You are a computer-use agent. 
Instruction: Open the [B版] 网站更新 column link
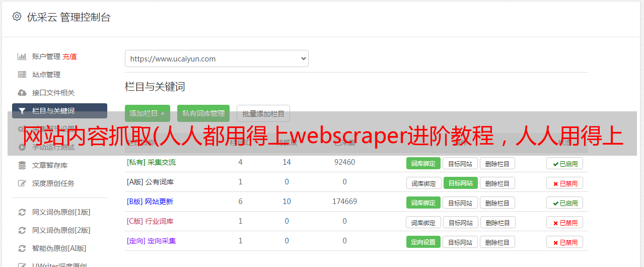pyautogui.click(x=150, y=202)
